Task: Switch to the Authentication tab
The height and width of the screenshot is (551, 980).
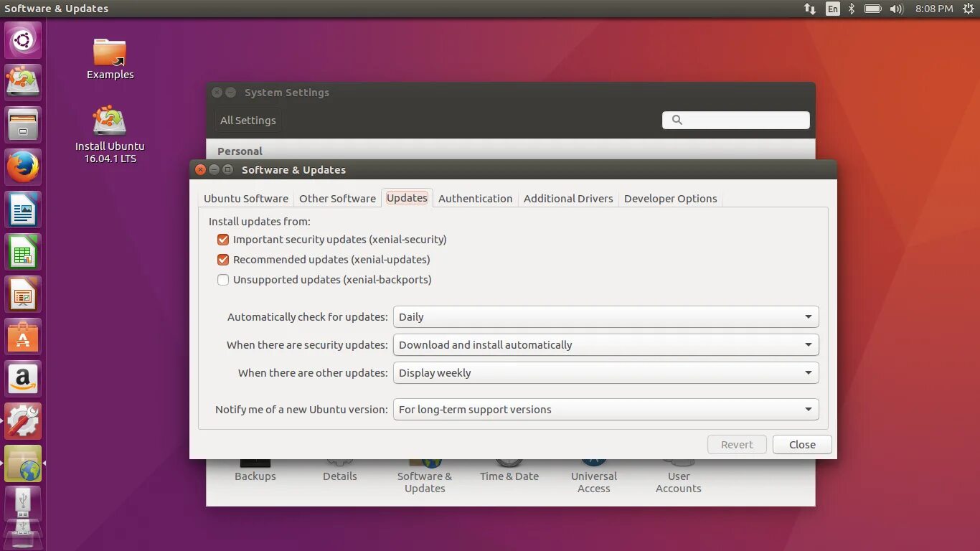Action: 475,199
